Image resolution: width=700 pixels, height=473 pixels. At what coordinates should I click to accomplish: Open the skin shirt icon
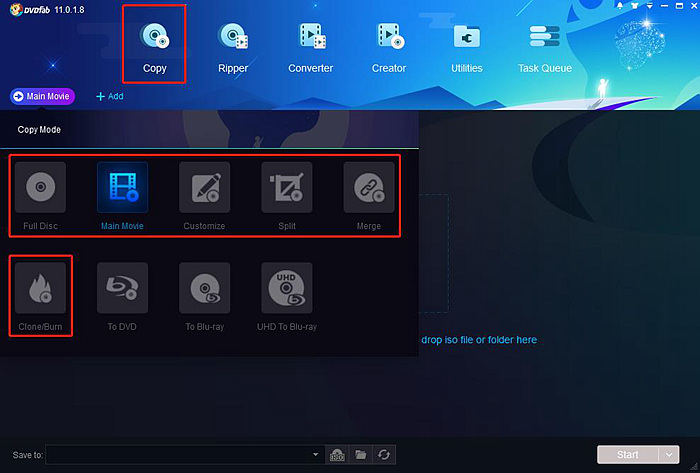click(x=635, y=6)
